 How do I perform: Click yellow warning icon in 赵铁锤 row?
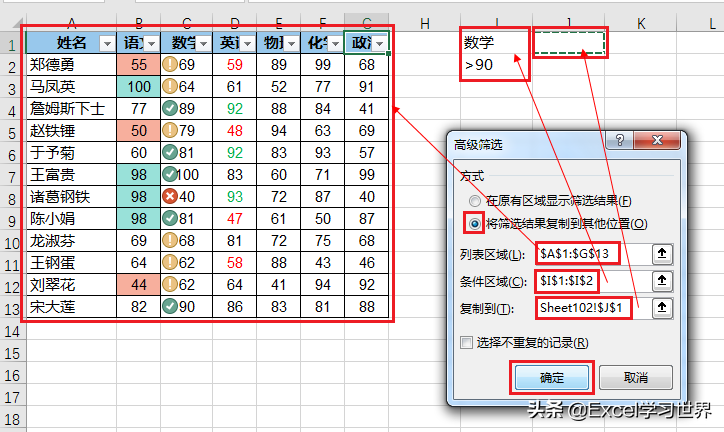(x=170, y=130)
